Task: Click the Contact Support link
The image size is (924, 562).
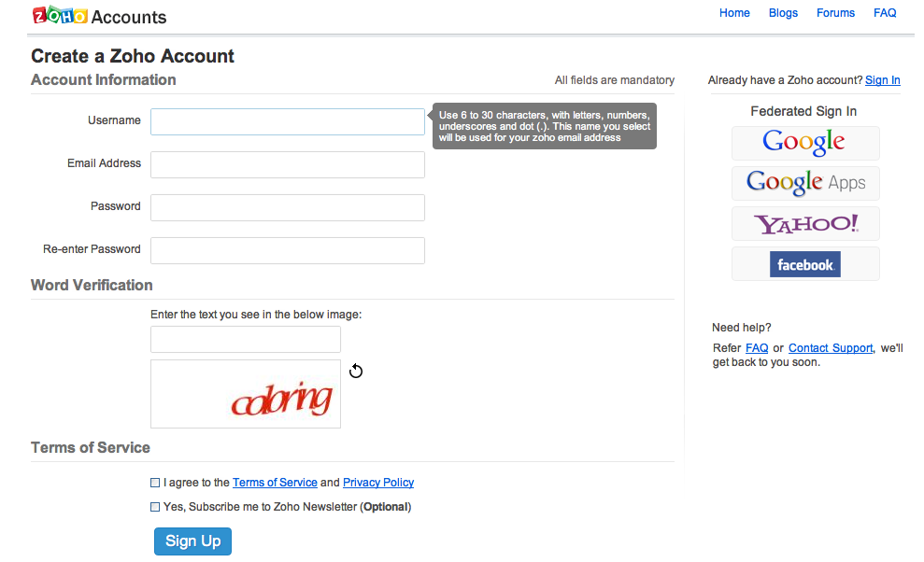Action: [831, 348]
